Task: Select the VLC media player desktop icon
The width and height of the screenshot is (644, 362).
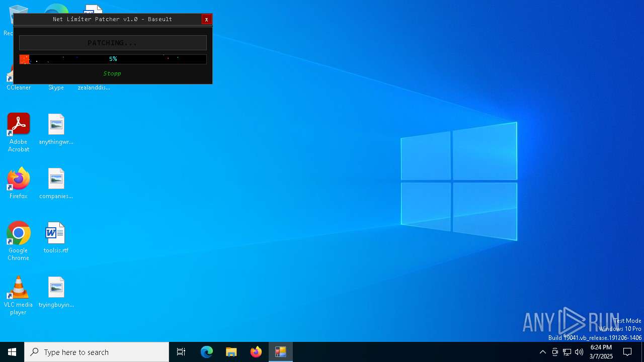Action: point(19,296)
